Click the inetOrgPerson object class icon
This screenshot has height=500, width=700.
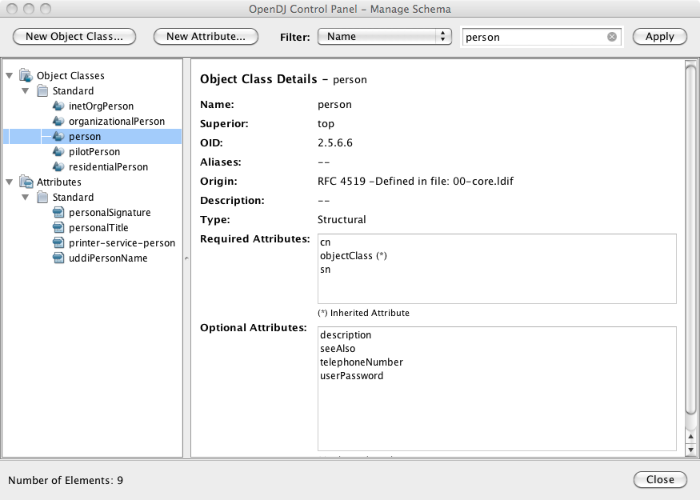tap(58, 106)
